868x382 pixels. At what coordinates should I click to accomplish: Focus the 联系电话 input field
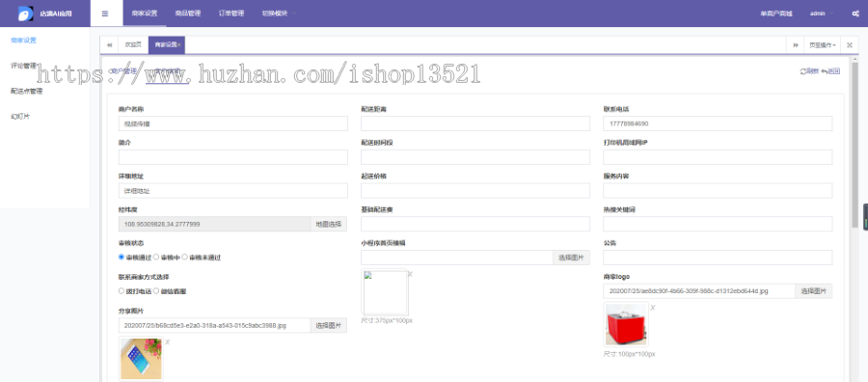[718, 123]
